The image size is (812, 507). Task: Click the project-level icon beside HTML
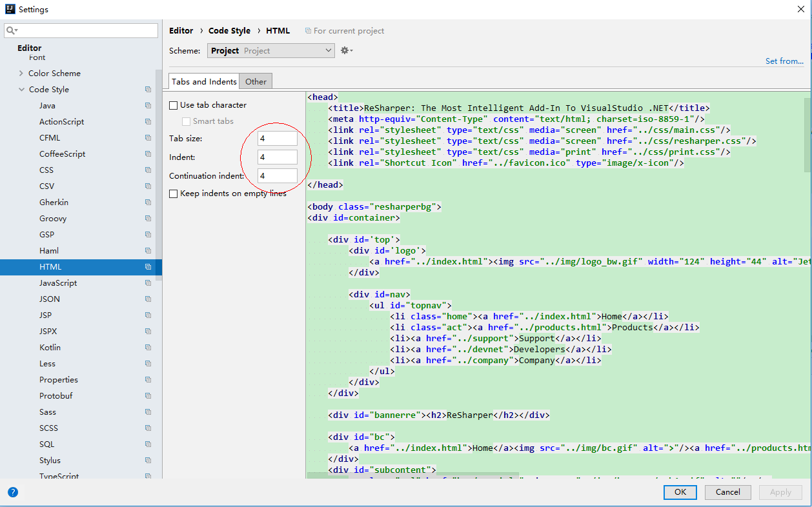148,267
